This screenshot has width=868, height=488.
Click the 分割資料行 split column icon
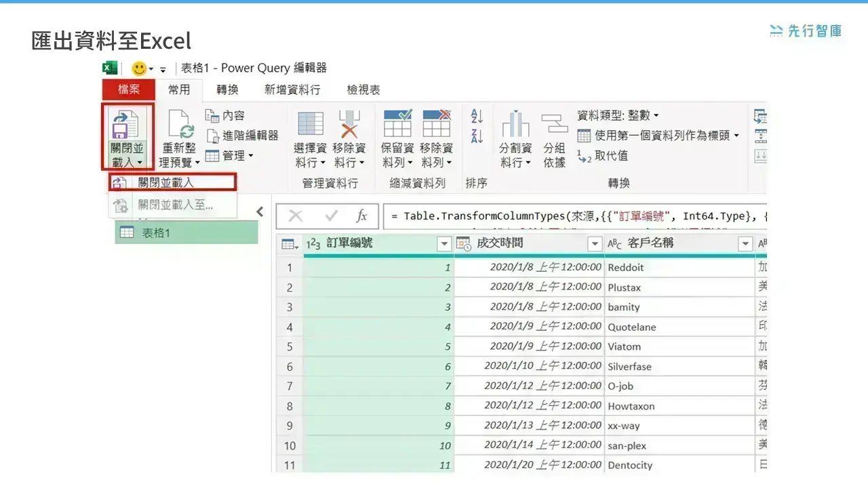point(515,124)
